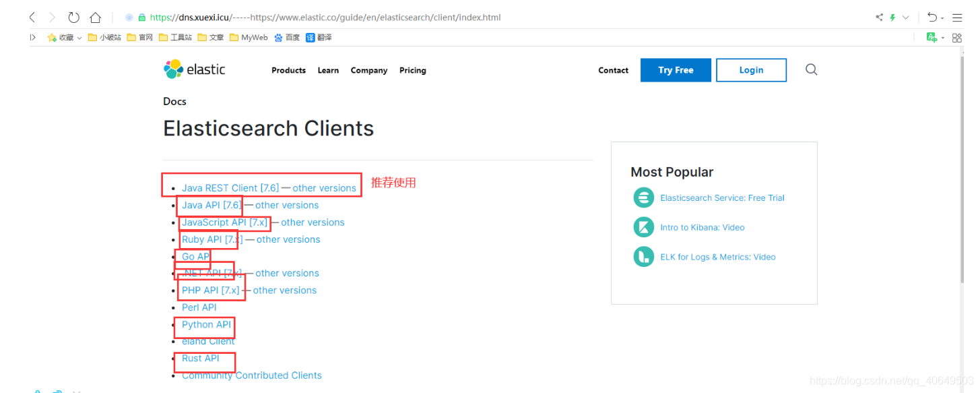
Task: Click the green lock site security icon
Action: pyautogui.click(x=141, y=18)
